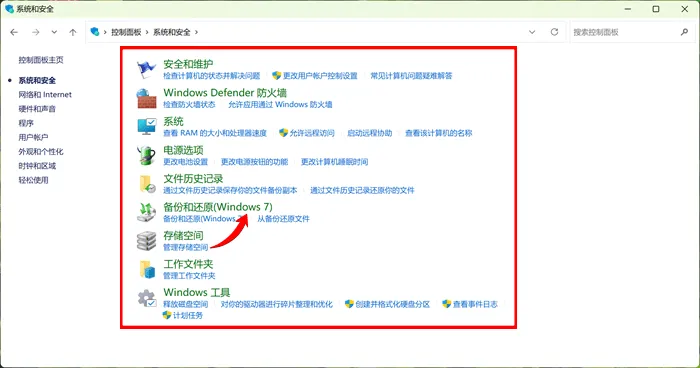Select 外观和个性化 in the sidebar
The height and width of the screenshot is (368, 700).
[x=41, y=152]
